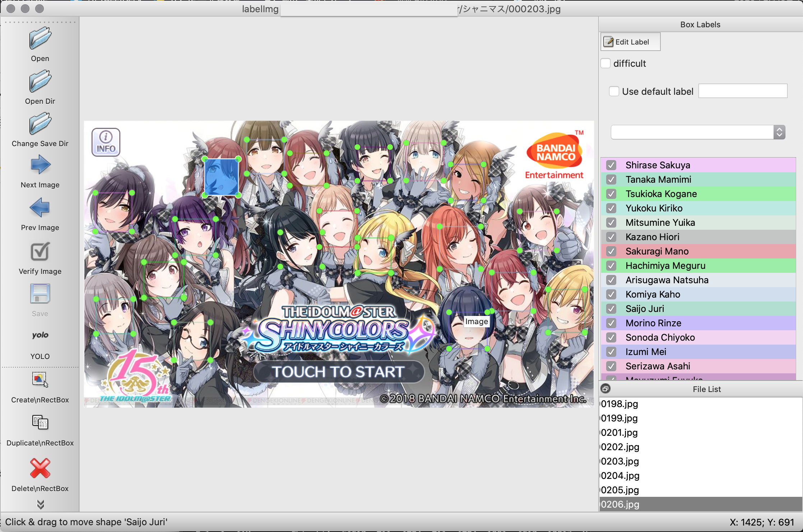Select the Tanaka Mamimi label row

[x=698, y=179]
